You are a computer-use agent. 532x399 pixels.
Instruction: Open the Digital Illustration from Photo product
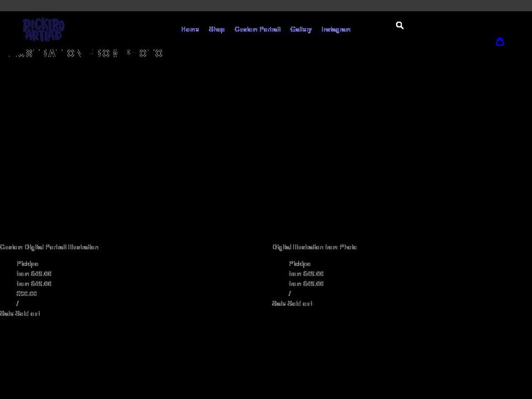point(314,247)
